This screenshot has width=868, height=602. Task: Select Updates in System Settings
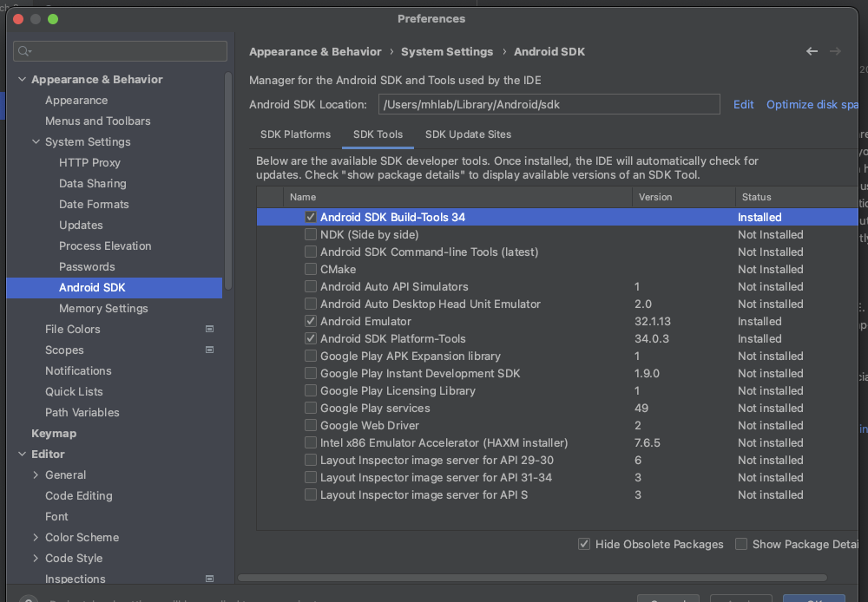(81, 226)
